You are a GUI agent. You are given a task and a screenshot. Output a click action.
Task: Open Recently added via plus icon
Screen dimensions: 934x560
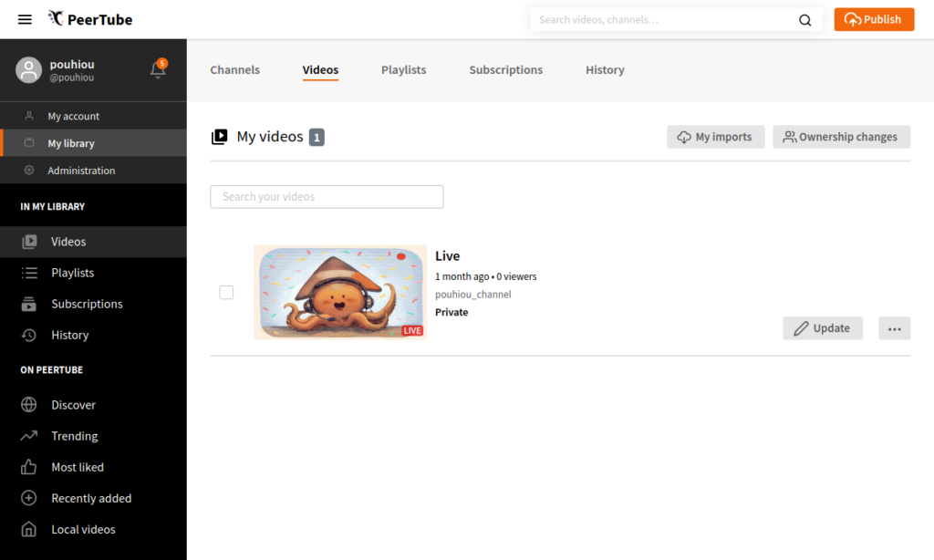click(29, 498)
